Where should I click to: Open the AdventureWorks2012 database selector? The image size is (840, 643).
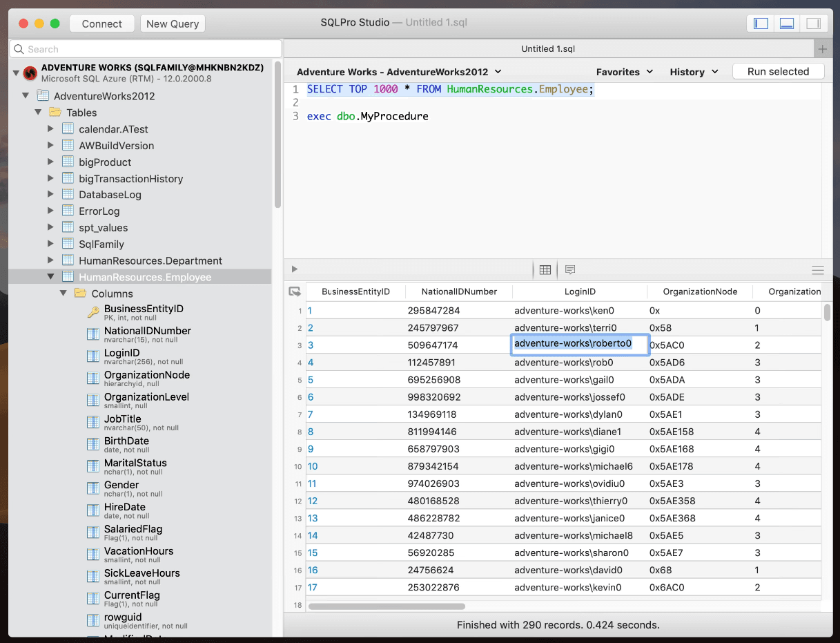[x=400, y=71]
